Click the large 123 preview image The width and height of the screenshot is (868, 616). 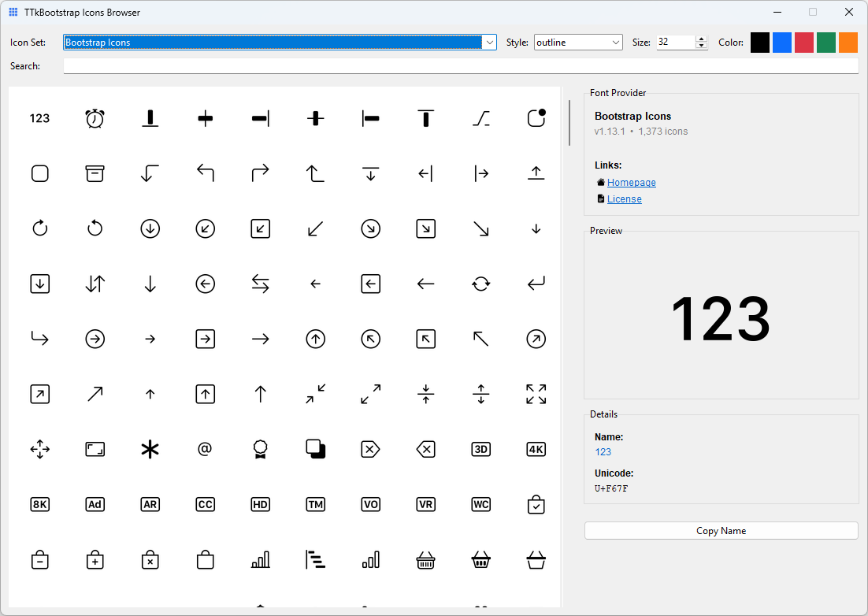(x=720, y=319)
